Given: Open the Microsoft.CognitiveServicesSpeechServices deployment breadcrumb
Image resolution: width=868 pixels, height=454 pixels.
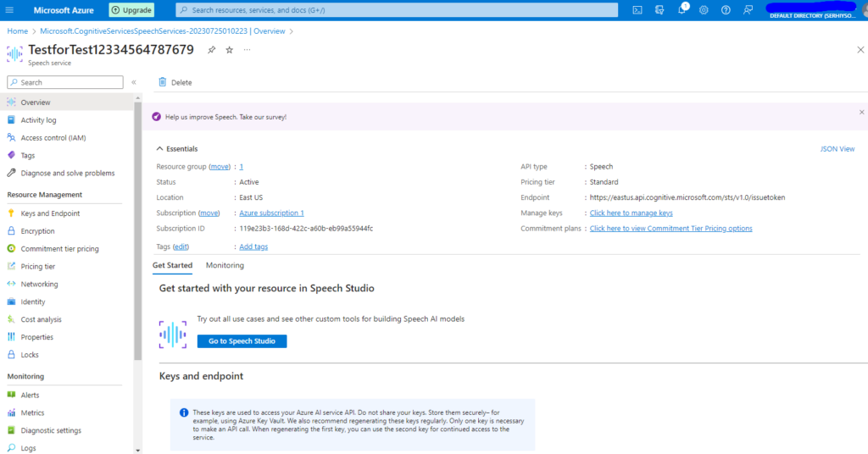Looking at the screenshot, I should tap(162, 31).
